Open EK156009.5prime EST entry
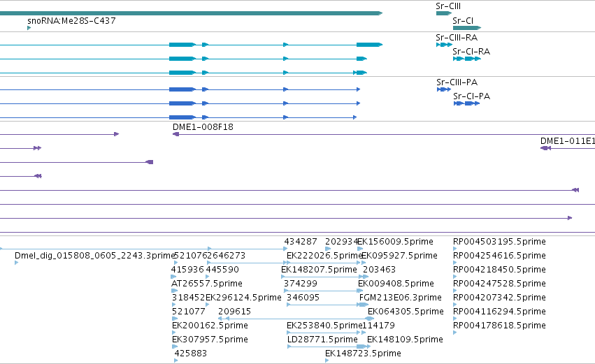 tap(396, 242)
